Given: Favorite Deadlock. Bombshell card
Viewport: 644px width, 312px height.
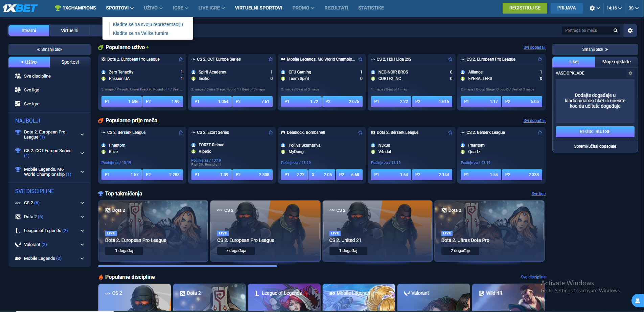Looking at the screenshot, I should click(x=360, y=132).
